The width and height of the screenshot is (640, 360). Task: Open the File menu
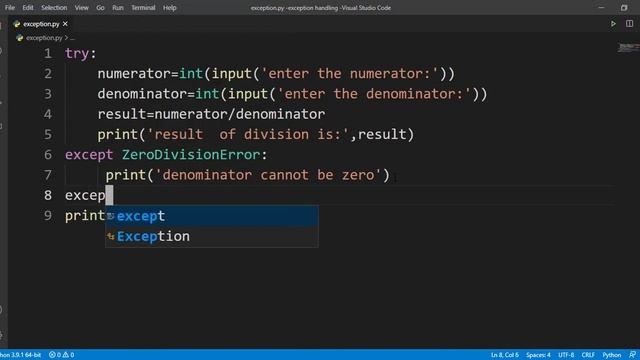pos(10,8)
